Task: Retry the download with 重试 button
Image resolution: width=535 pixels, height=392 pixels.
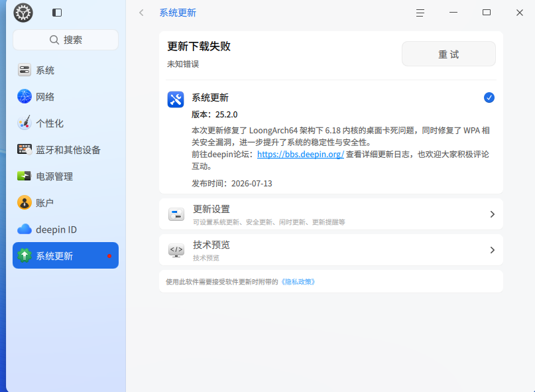Action: tap(449, 54)
